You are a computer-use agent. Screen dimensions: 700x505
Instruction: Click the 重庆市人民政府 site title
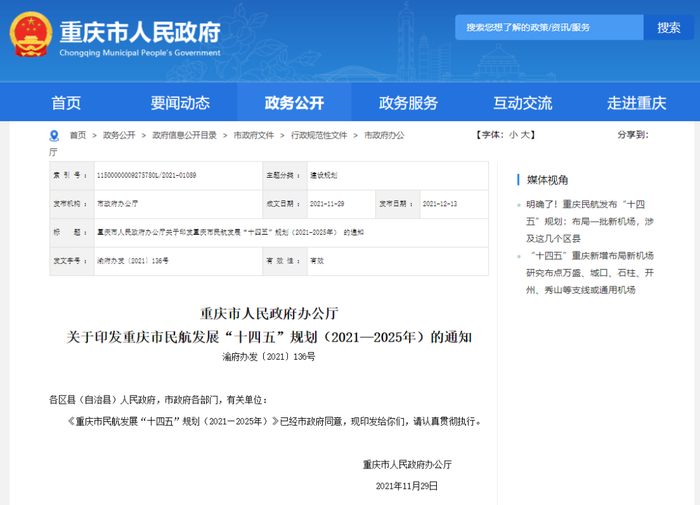click(x=140, y=32)
